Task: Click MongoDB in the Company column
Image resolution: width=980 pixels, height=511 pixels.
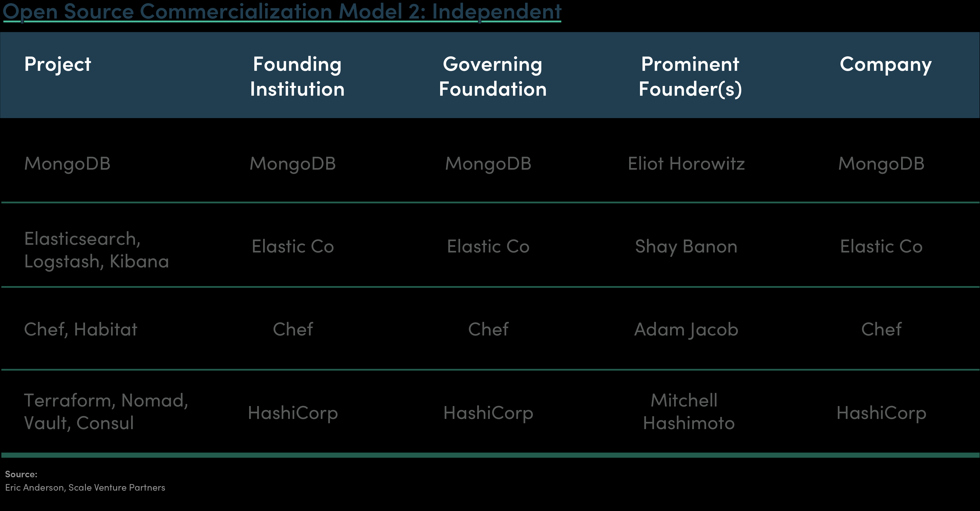Action: point(881,164)
